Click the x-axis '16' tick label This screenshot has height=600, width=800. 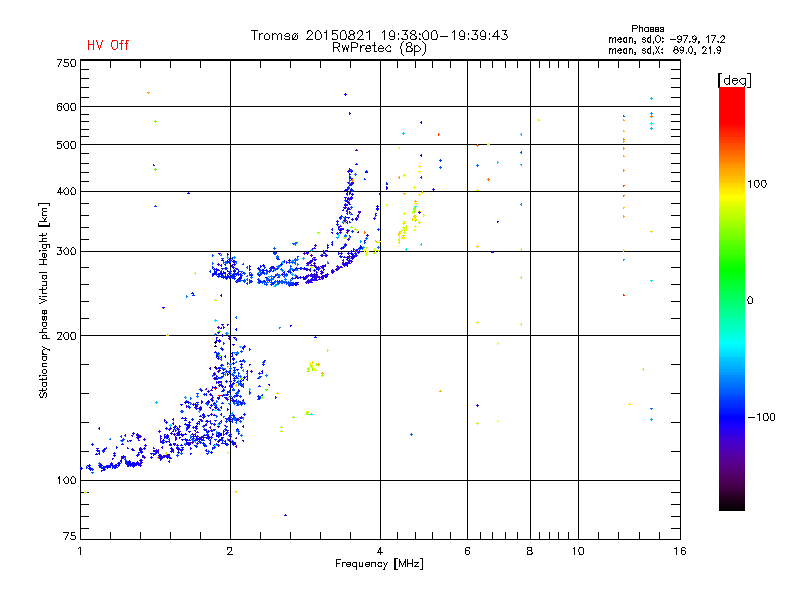pyautogui.click(x=680, y=551)
